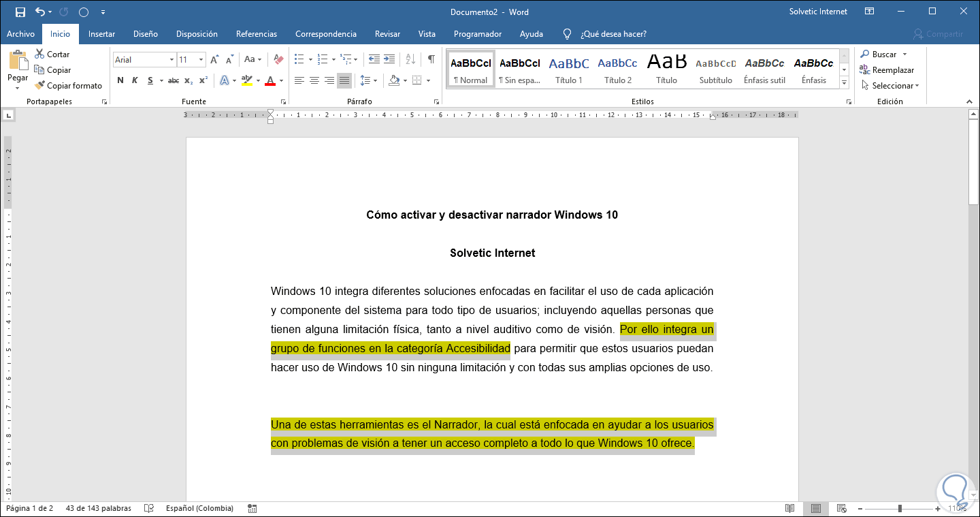The height and width of the screenshot is (517, 980).
Task: Decrease the paragraph indent
Action: pyautogui.click(x=374, y=60)
